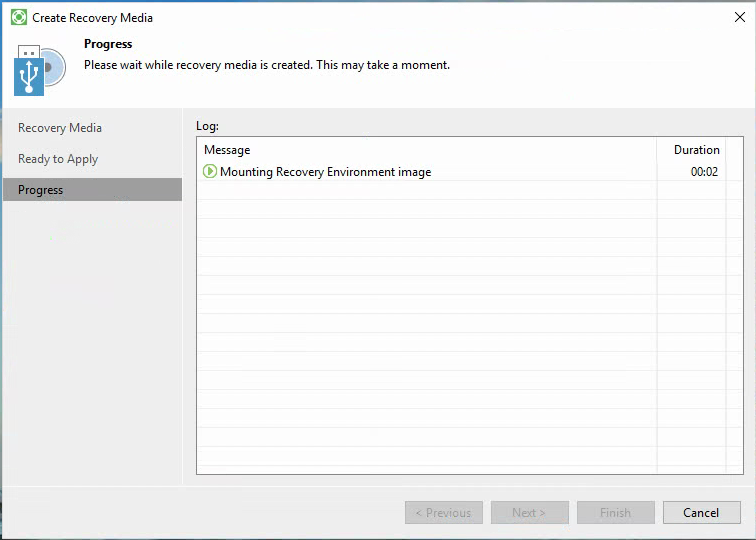Select the Mounting Recovery Environment image row
The height and width of the screenshot is (540, 756).
[x=470, y=172]
